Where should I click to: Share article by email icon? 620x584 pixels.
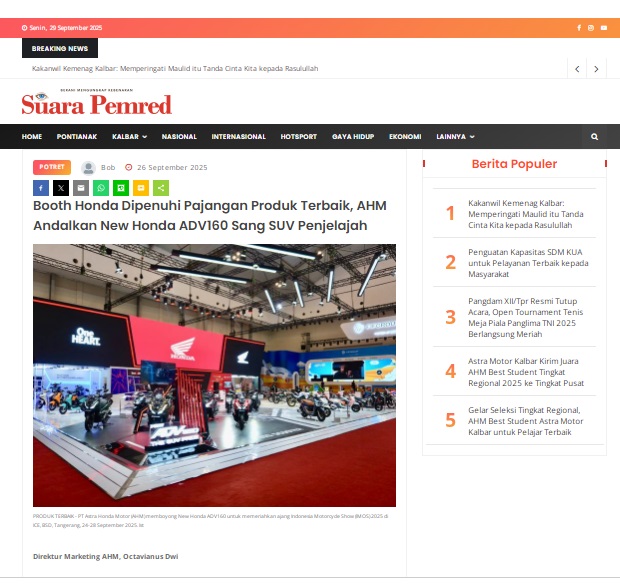(81, 187)
